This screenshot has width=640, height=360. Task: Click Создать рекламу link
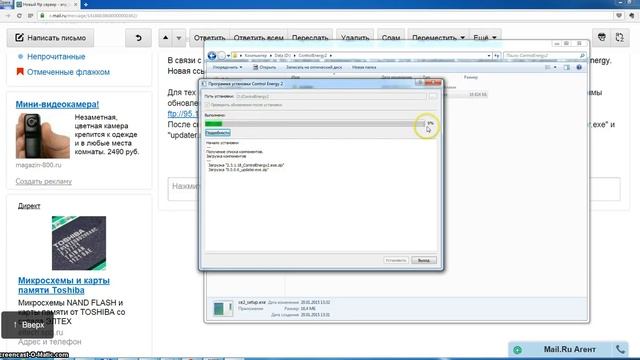pyautogui.click(x=44, y=181)
